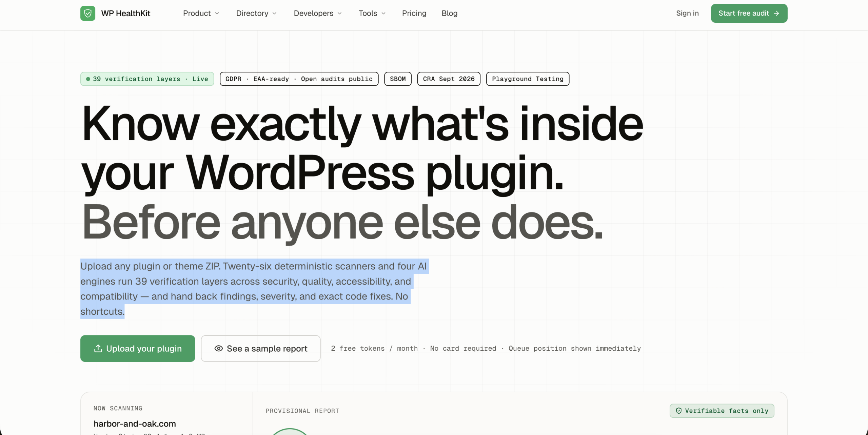Click the Upload your plugin button
This screenshot has width=868, height=435.
138,348
